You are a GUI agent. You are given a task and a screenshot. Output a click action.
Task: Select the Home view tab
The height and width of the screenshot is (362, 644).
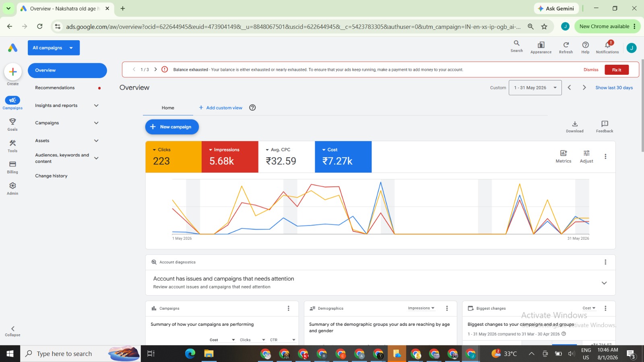click(x=168, y=108)
